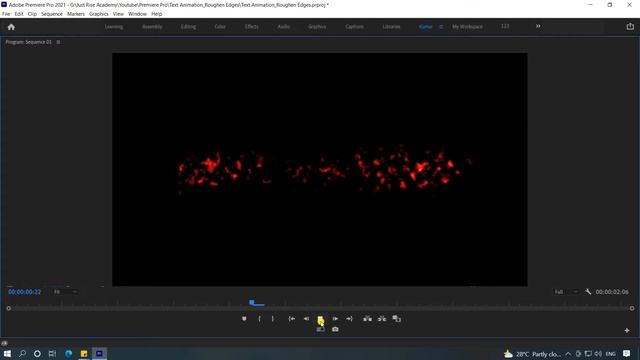The width and height of the screenshot is (640, 360).
Task: Click the blue playhead on the time ruler
Action: click(252, 302)
